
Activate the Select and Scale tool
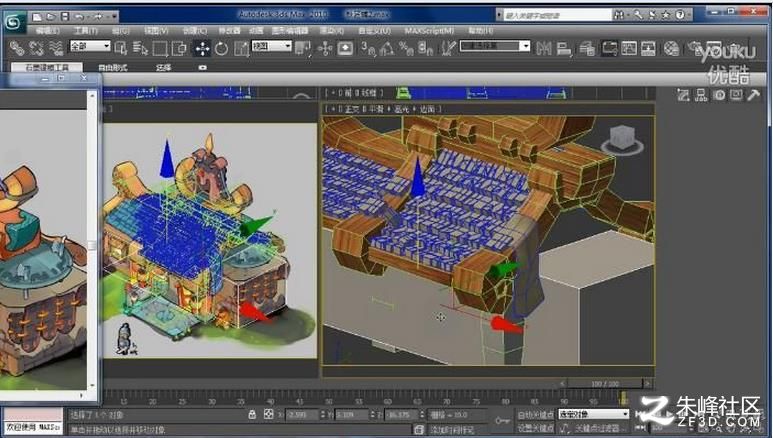click(x=242, y=48)
